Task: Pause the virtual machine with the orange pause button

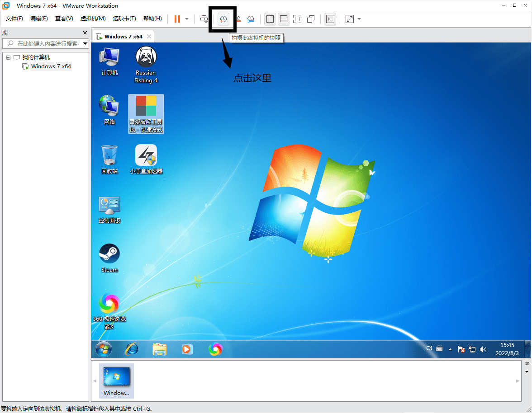Action: (x=177, y=19)
